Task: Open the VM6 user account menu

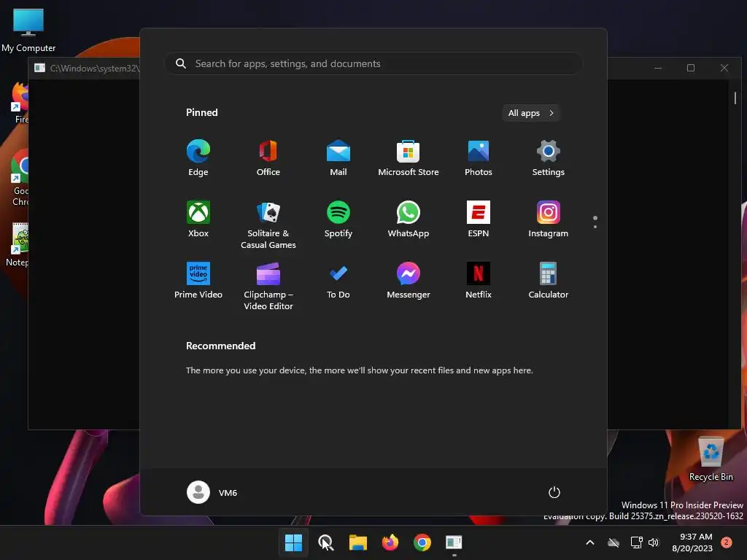Action: (x=212, y=492)
